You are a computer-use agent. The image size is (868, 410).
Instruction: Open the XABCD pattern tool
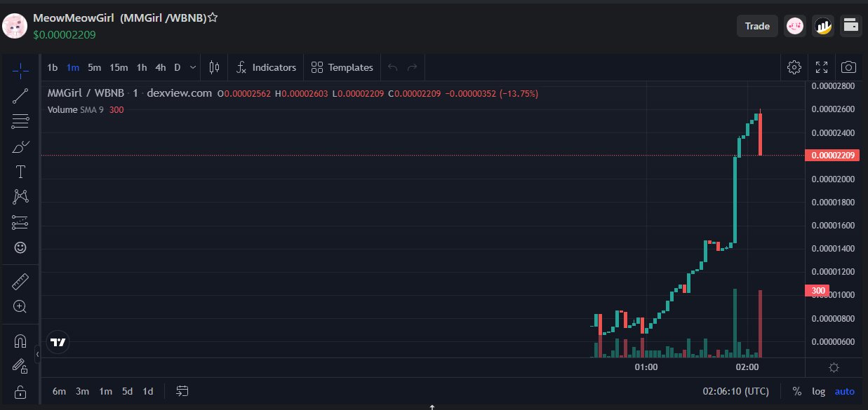(20, 196)
